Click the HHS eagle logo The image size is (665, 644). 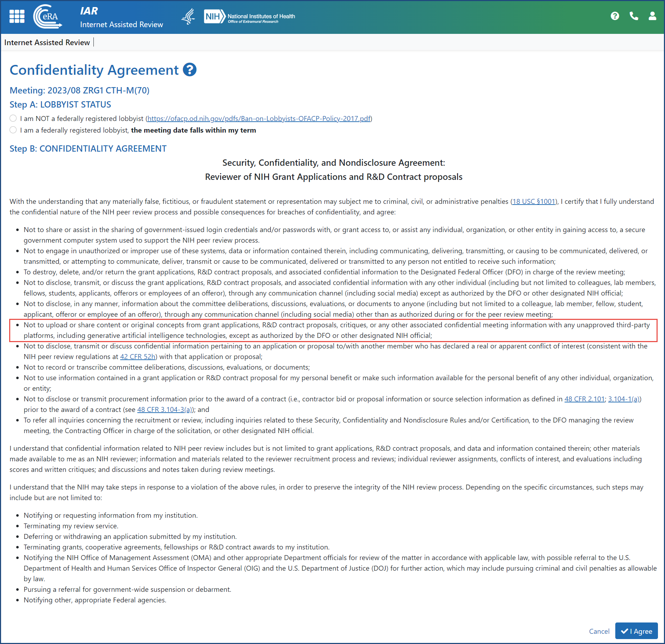tap(188, 16)
